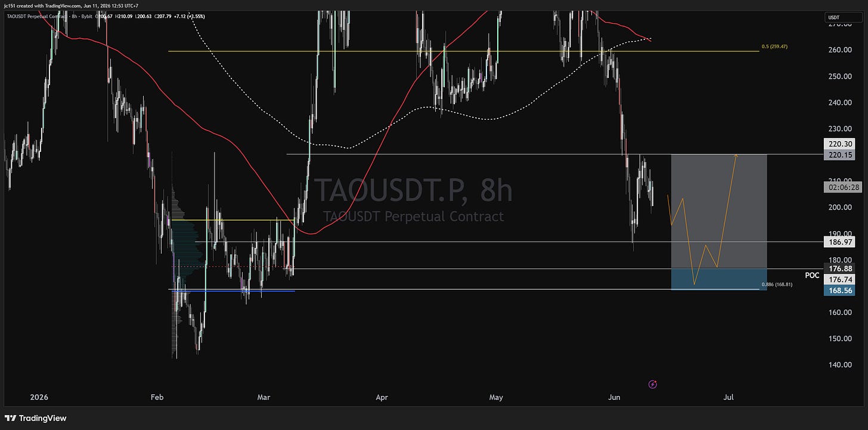
Task: Select the 220.15 price label
Action: pyautogui.click(x=839, y=155)
